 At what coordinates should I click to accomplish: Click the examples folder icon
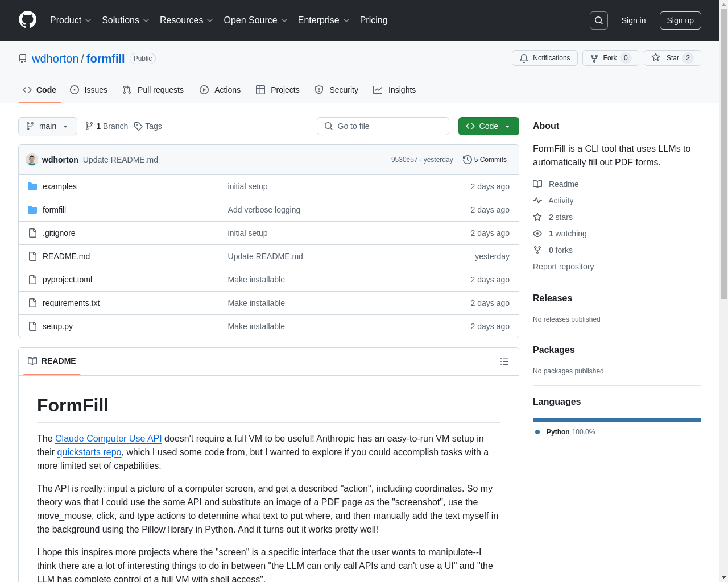(32, 186)
